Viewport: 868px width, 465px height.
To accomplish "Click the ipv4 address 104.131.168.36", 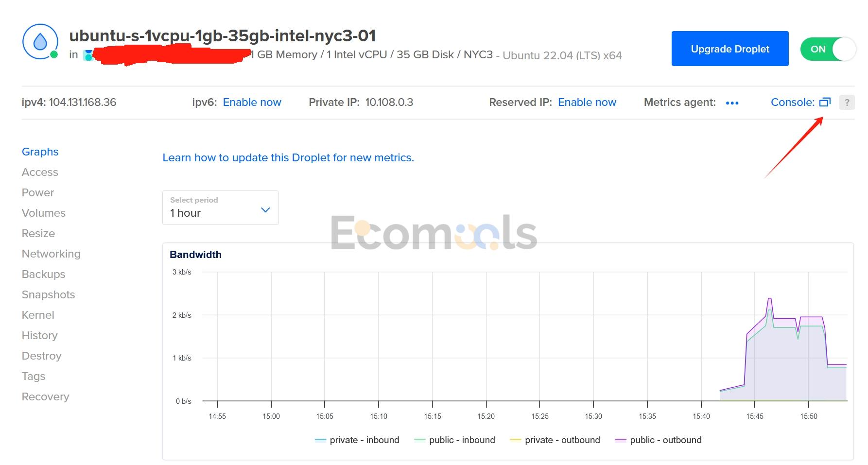I will 83,102.
